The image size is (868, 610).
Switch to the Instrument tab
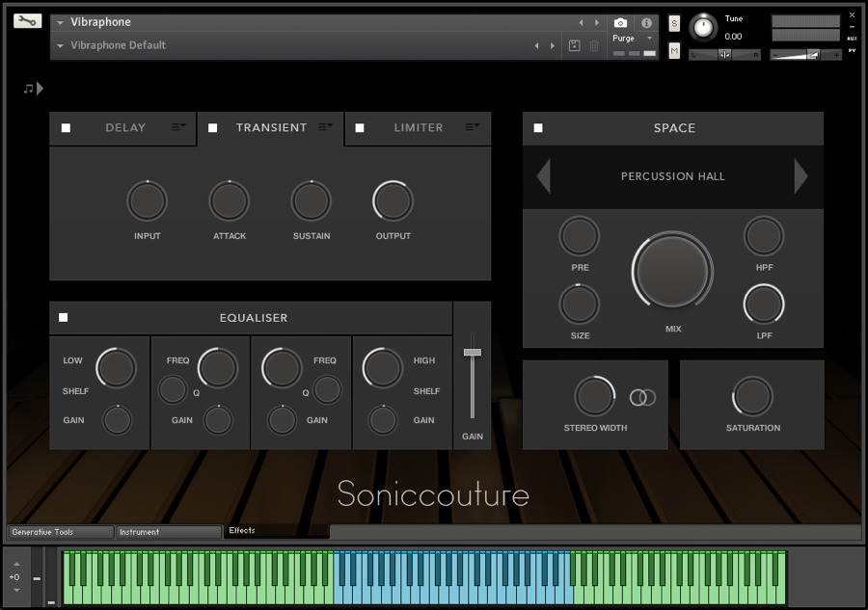pos(169,532)
